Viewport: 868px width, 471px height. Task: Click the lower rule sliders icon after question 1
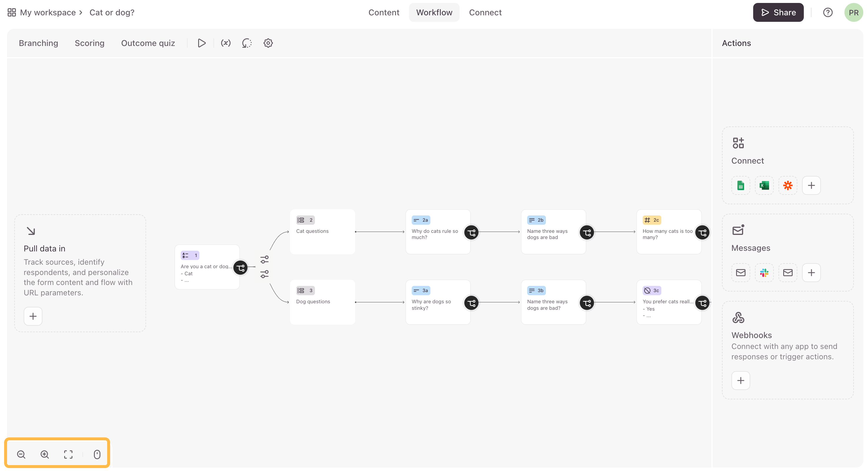[264, 274]
